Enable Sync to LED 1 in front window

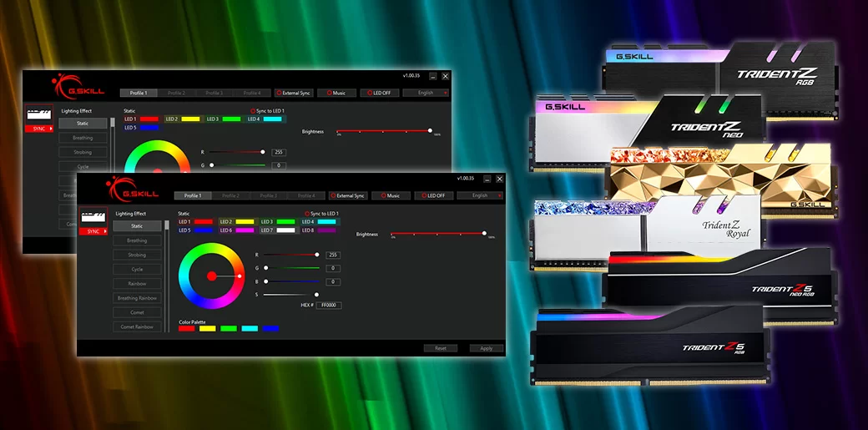tap(321, 214)
